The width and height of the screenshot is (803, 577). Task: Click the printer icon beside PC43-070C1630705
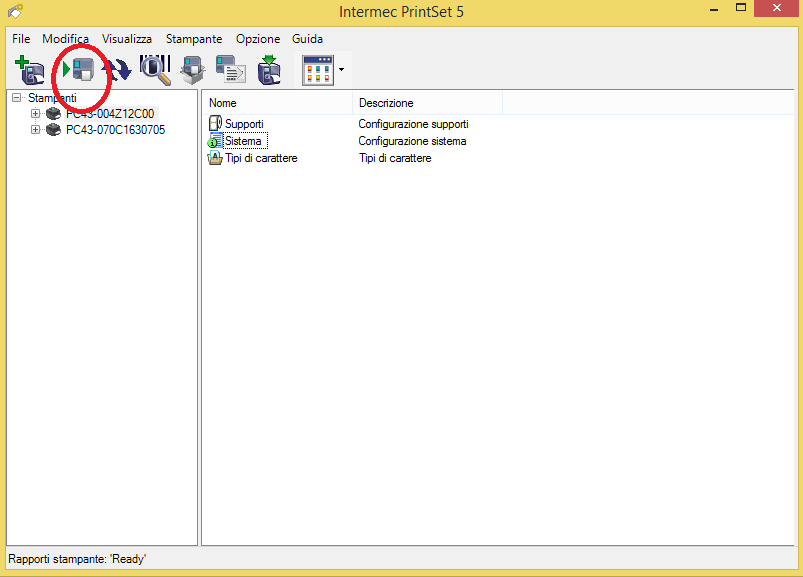[x=53, y=130]
